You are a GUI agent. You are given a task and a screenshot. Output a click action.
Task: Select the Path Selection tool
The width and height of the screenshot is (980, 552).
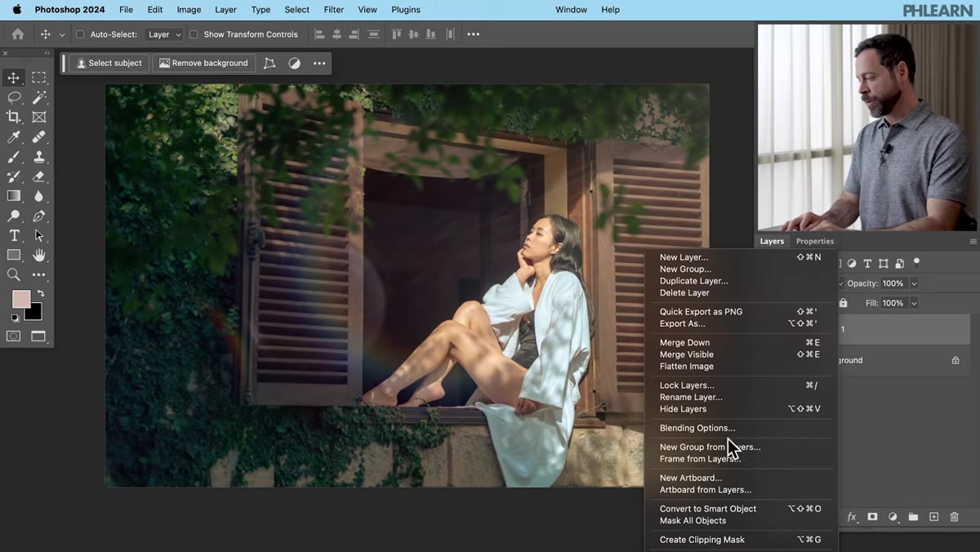(x=38, y=236)
